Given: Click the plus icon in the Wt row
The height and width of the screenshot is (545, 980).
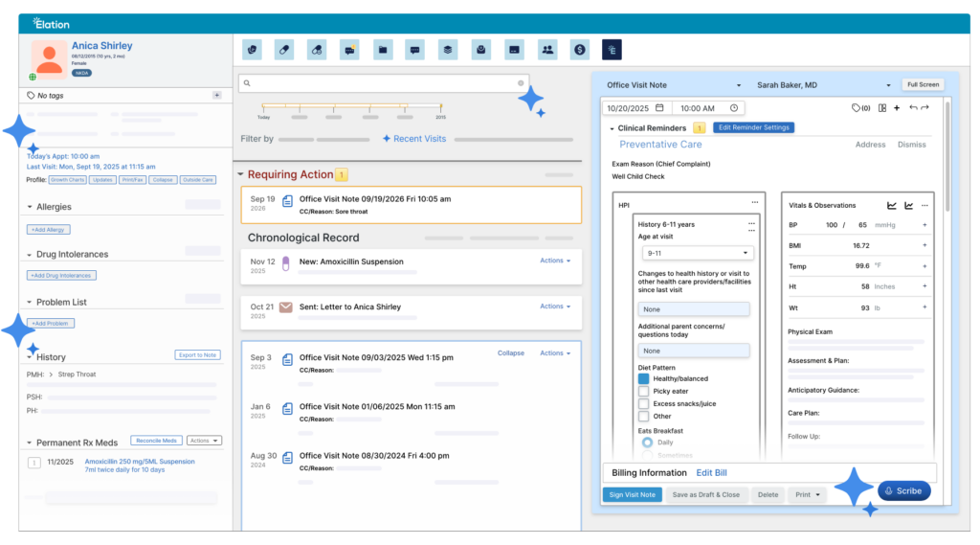Looking at the screenshot, I should click(x=924, y=307).
